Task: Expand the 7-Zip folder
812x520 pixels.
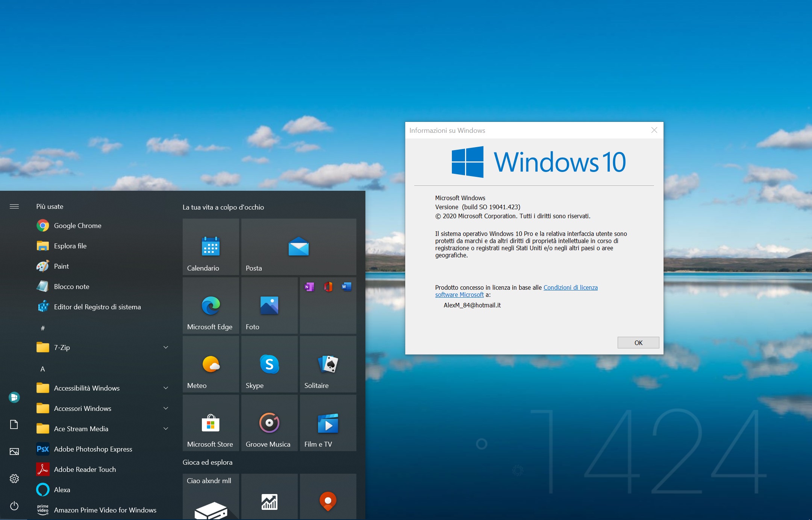Action: pos(101,348)
